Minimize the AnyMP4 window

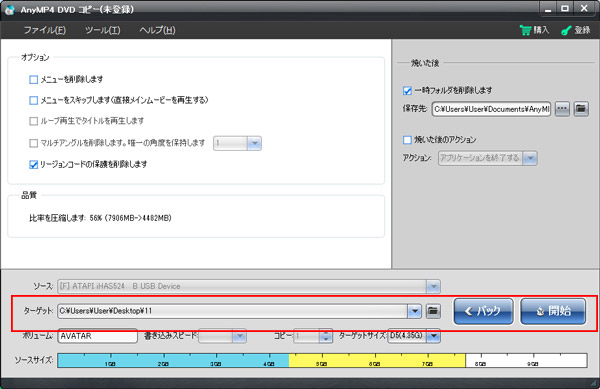click(x=548, y=9)
